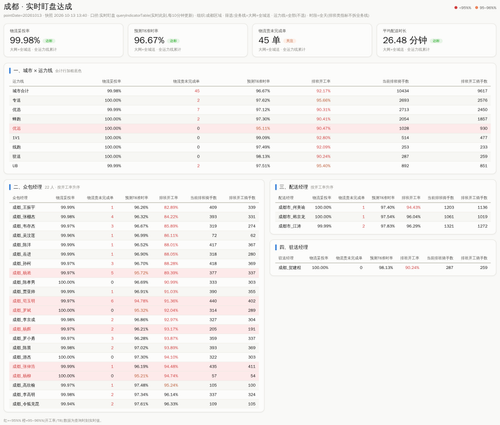The height and width of the screenshot is (425, 500).
Task: Click the red 94.43% cell
Action: (413, 207)
